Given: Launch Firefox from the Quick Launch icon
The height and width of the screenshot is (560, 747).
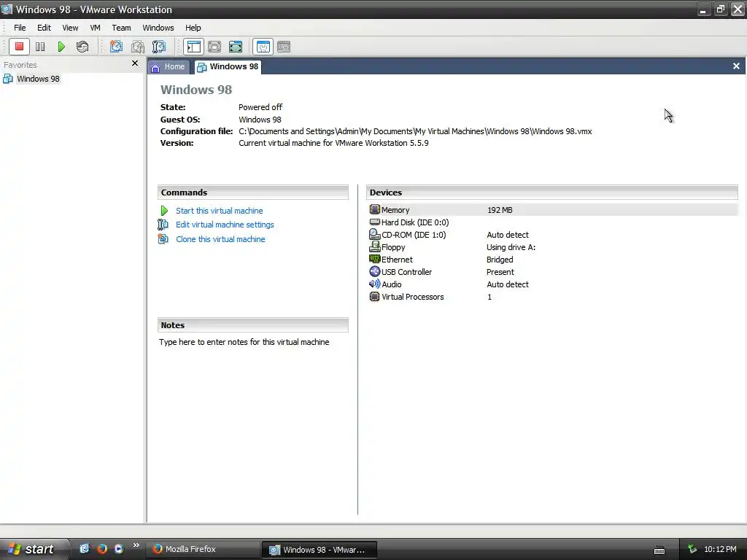Looking at the screenshot, I should 102,548.
